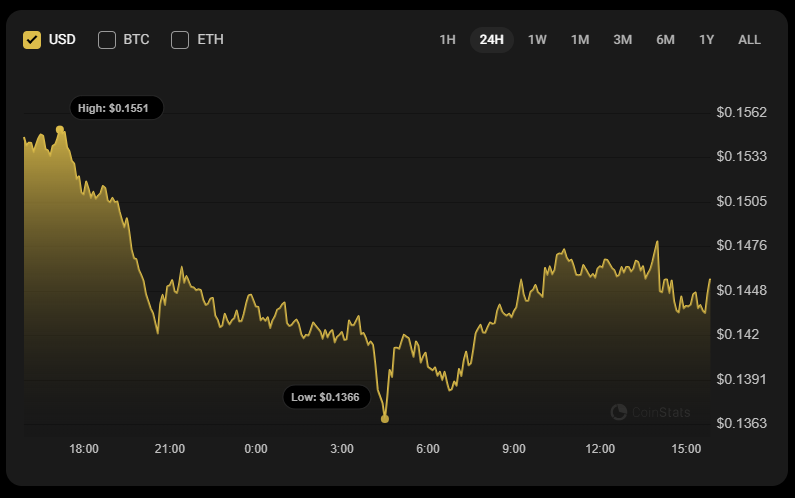This screenshot has height=498, width=795.
Task: Click the 21:00 time axis label
Action: 170,449
